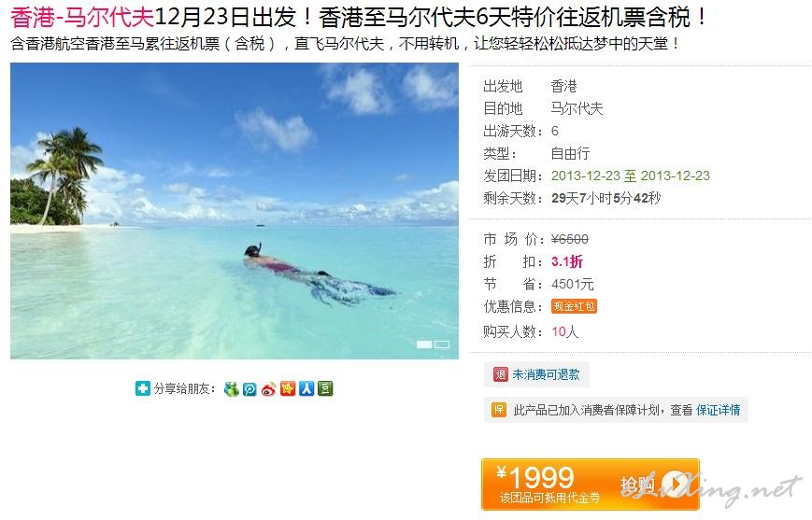This screenshot has height=520, width=812.
Task: Click the Maldives beach snorkeling photo
Action: [x=235, y=211]
